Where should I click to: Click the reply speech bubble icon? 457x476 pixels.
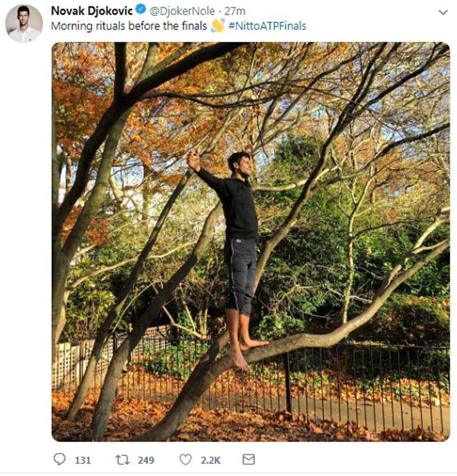click(x=60, y=459)
